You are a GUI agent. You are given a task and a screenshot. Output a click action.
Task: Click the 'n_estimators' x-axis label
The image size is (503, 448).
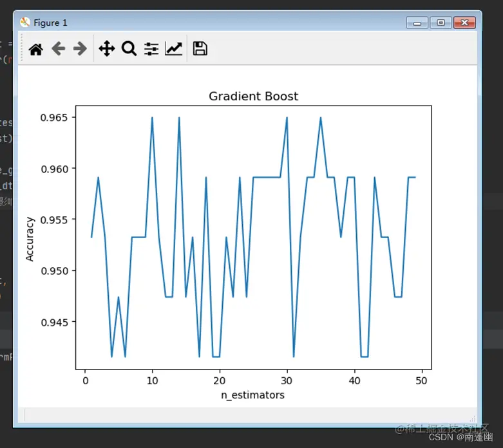(252, 395)
